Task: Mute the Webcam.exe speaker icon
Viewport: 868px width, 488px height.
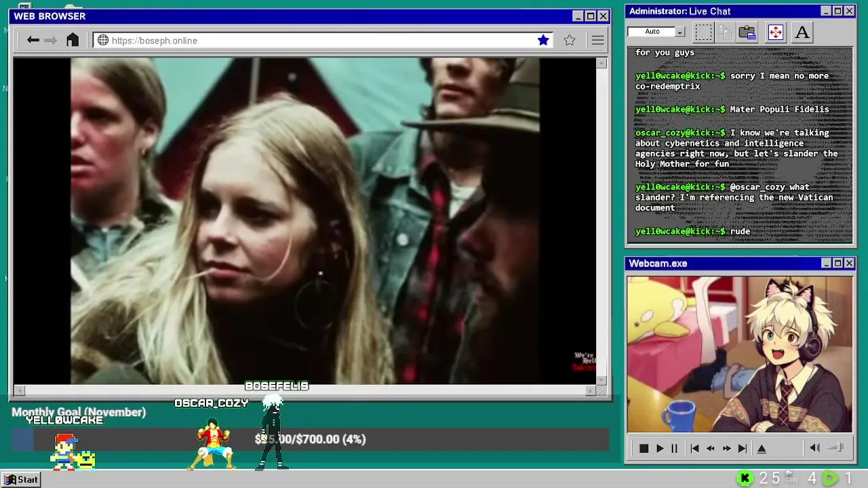Action: 814,448
